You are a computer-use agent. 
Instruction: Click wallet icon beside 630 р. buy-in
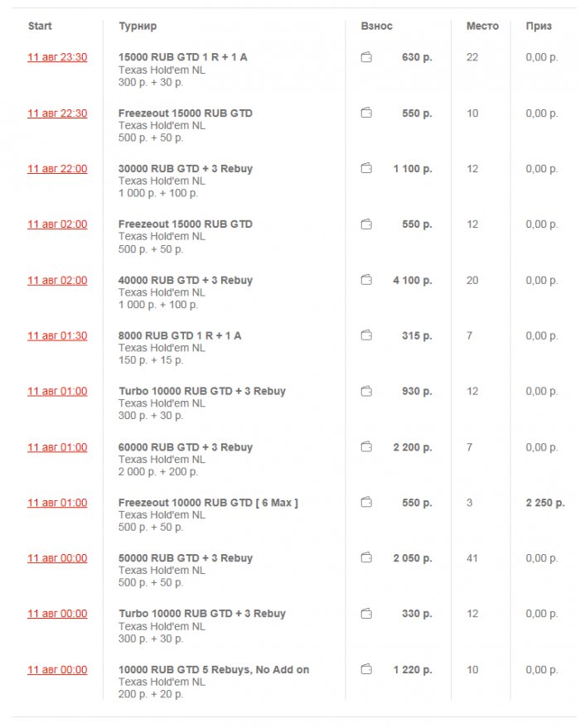pyautogui.click(x=366, y=57)
